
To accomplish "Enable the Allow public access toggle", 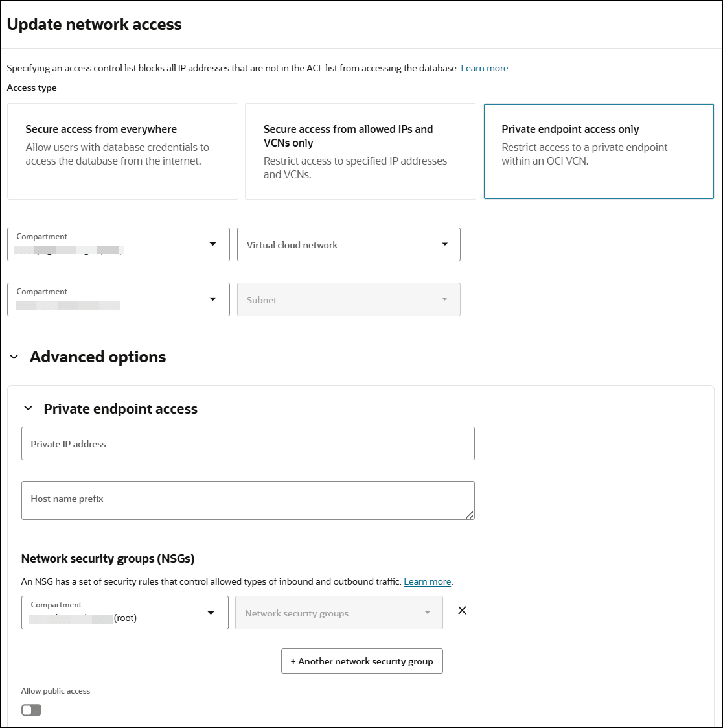I will click(30, 710).
